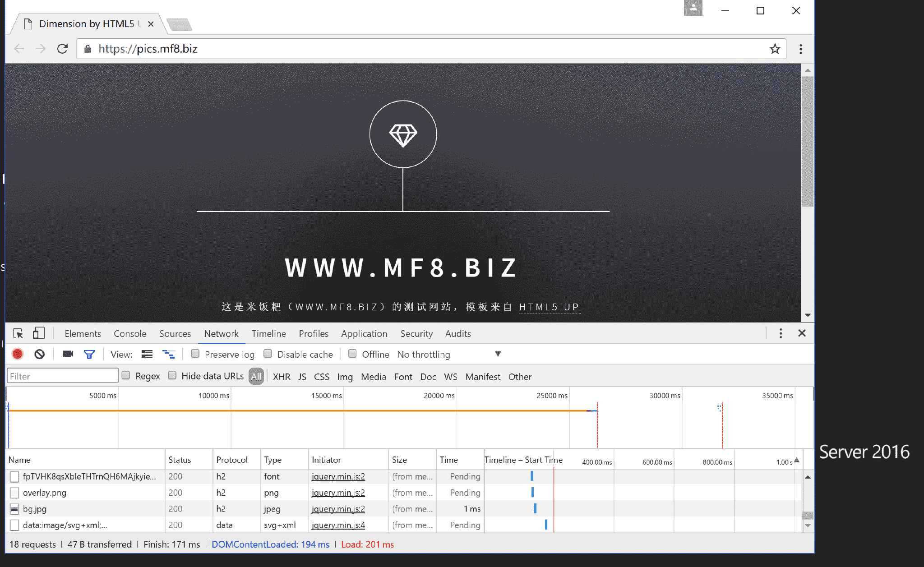Check the Disable cache option

[x=268, y=354]
